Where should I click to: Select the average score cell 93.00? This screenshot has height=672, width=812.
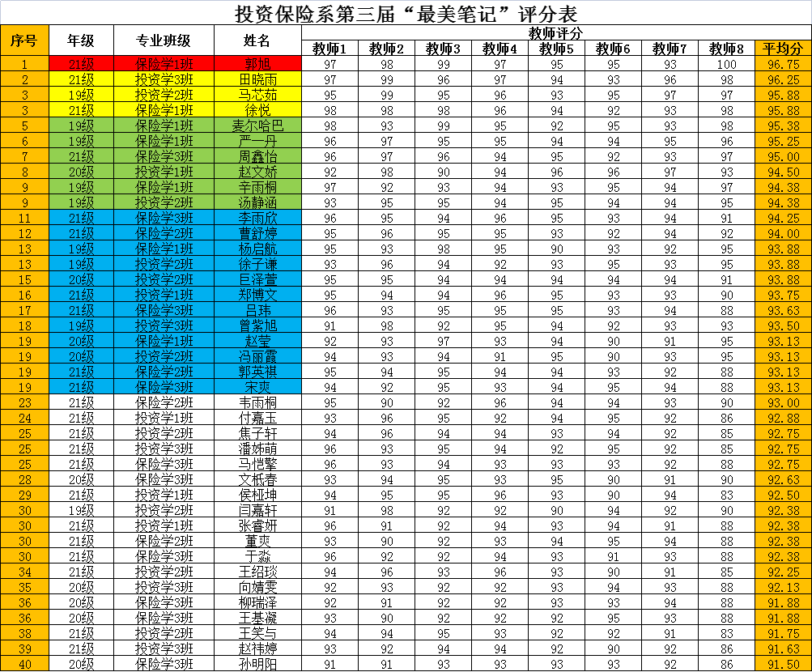coord(783,402)
